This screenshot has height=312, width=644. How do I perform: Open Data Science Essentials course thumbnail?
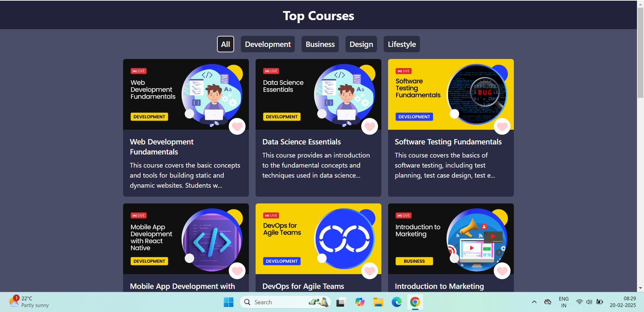tap(318, 95)
